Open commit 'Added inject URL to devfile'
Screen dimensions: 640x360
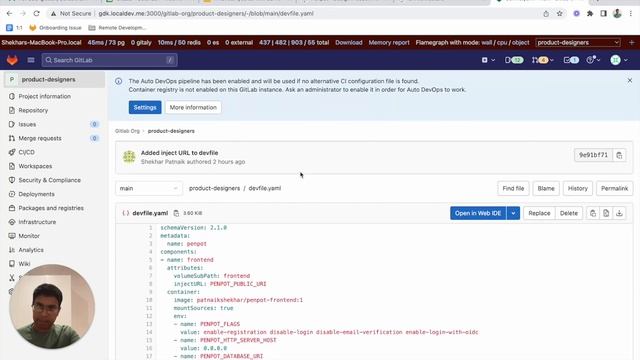point(179,153)
